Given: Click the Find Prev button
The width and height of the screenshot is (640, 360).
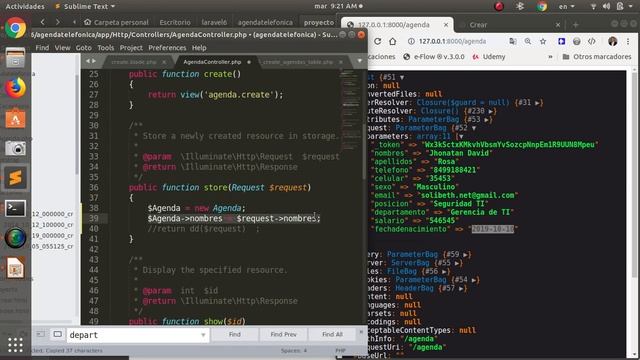Looking at the screenshot, I should click(283, 334).
